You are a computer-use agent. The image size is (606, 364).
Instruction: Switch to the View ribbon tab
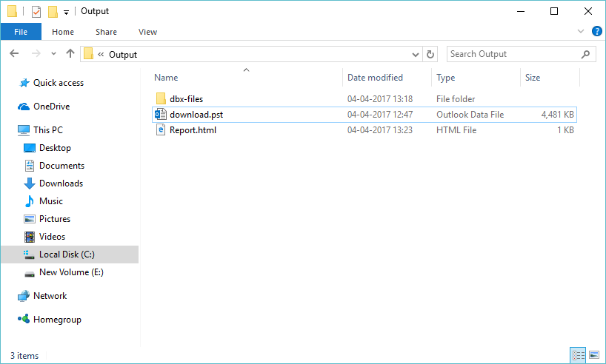147,32
